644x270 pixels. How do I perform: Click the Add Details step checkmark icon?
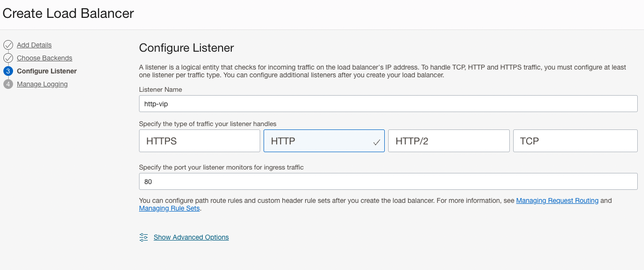coord(8,45)
